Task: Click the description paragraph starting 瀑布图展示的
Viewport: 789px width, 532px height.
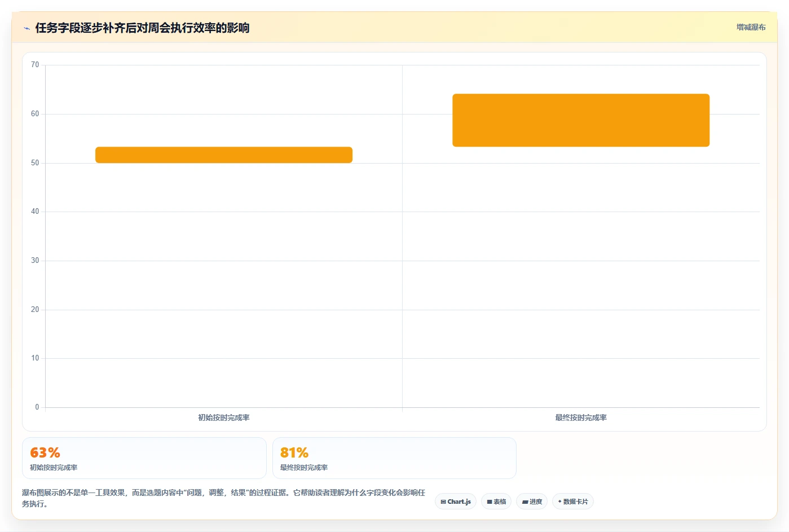Action: pos(224,498)
